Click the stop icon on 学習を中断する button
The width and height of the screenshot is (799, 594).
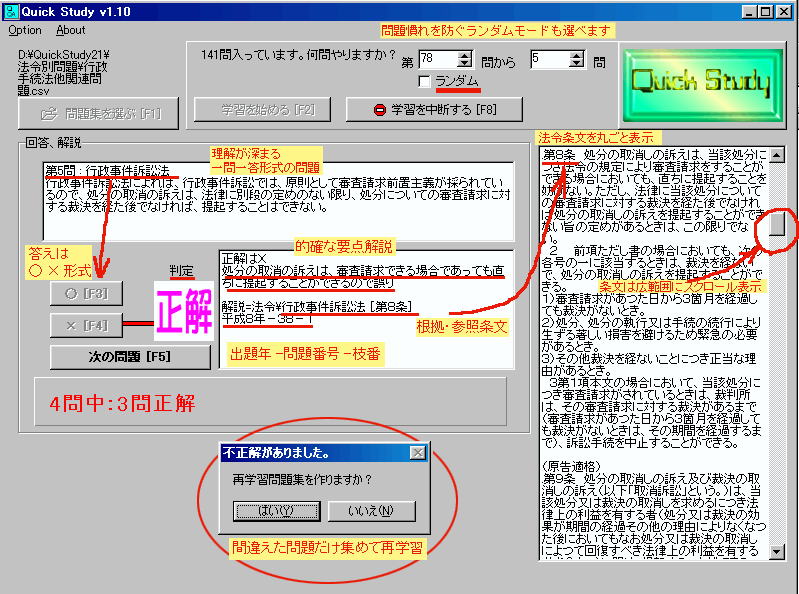pyautogui.click(x=380, y=110)
